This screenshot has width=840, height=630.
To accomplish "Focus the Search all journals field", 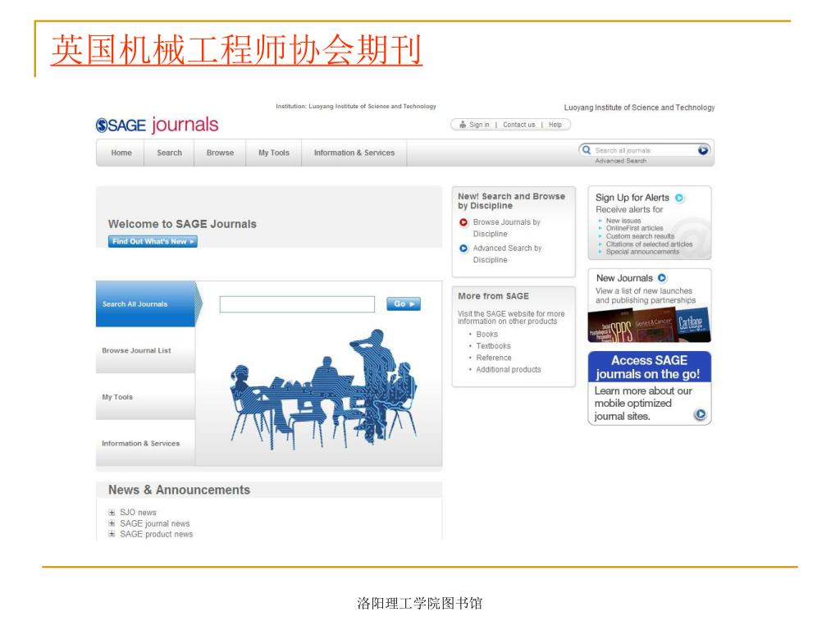I will click(x=645, y=151).
